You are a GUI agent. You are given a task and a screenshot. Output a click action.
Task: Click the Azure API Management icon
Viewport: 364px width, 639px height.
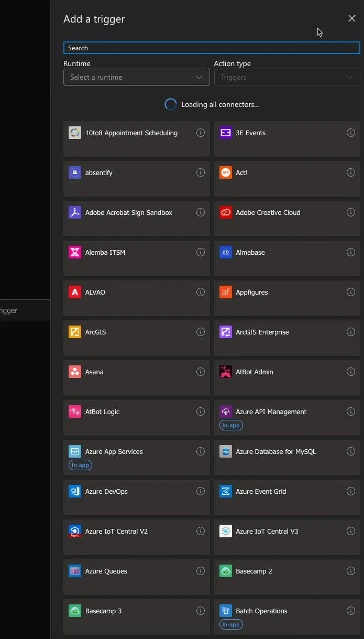(x=226, y=412)
